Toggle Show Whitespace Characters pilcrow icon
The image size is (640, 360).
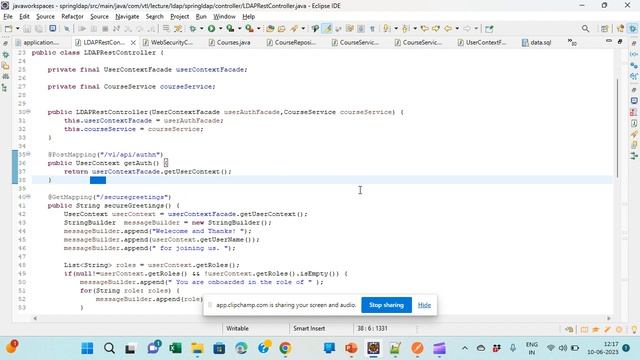point(372,29)
